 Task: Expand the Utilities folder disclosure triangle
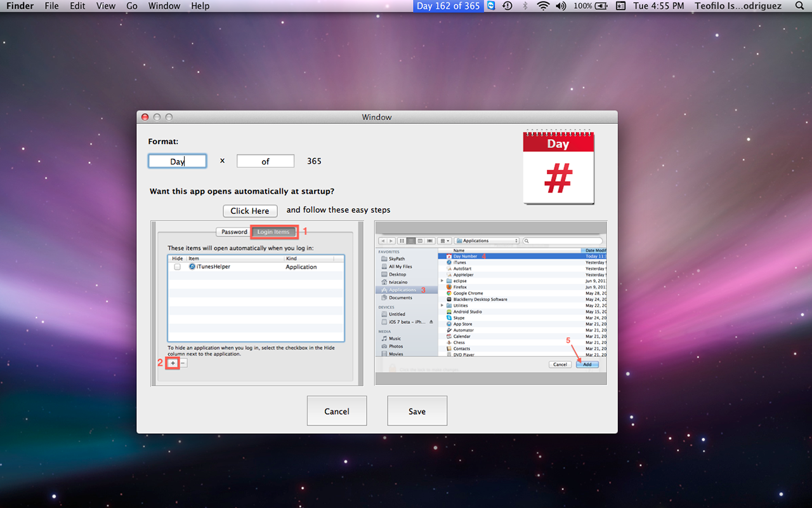pyautogui.click(x=442, y=305)
